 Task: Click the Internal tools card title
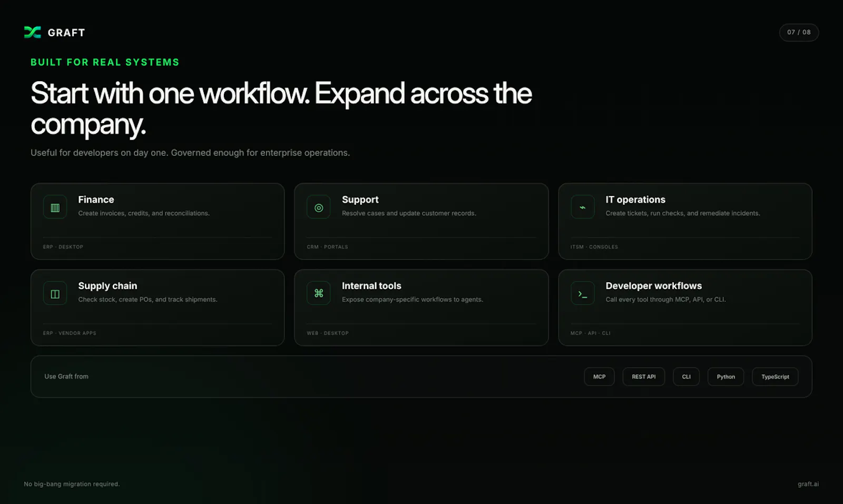click(371, 286)
